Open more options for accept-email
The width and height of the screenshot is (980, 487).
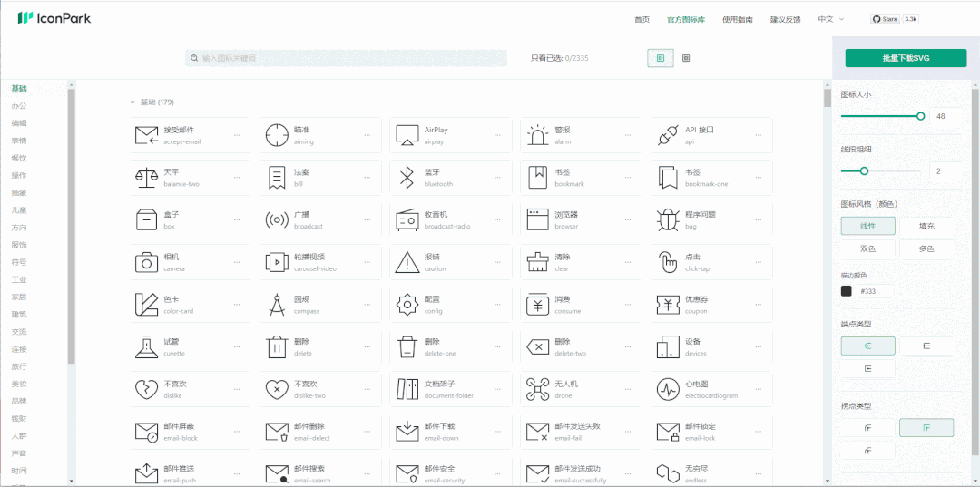[237, 135]
